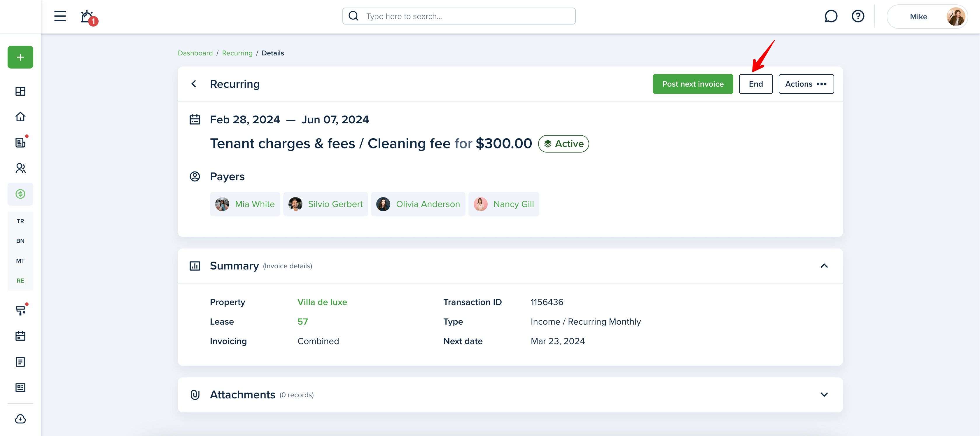Click next date Mar 23, 2024
Screen dimensions: 980x436
point(558,341)
